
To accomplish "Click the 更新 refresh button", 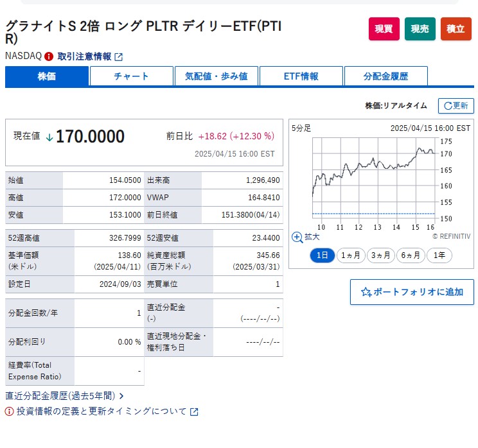I will [456, 106].
